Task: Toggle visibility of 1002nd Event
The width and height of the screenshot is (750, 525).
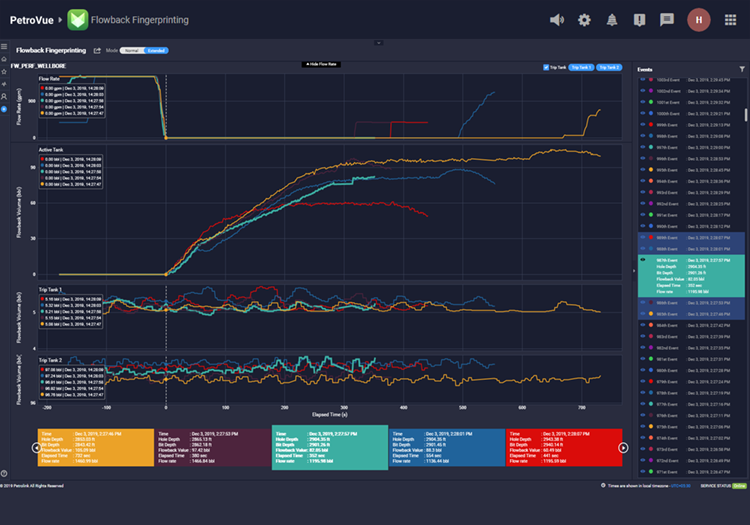Action: coord(643,91)
